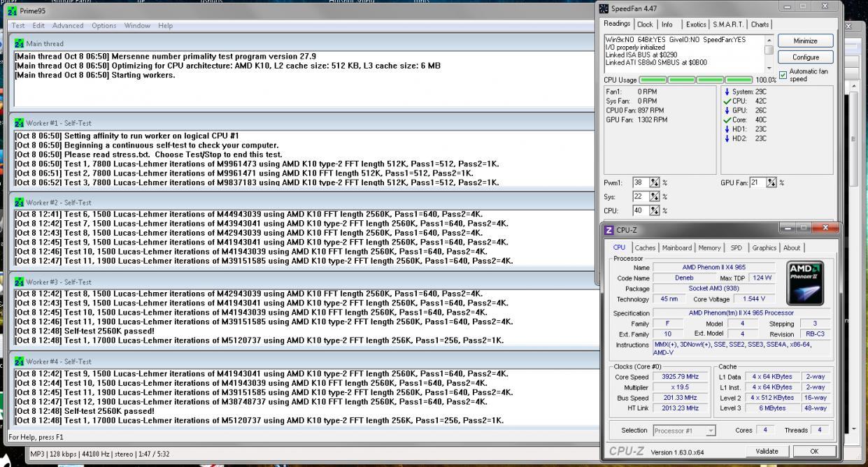Click the green checkmark beside Core 40C

click(x=727, y=120)
